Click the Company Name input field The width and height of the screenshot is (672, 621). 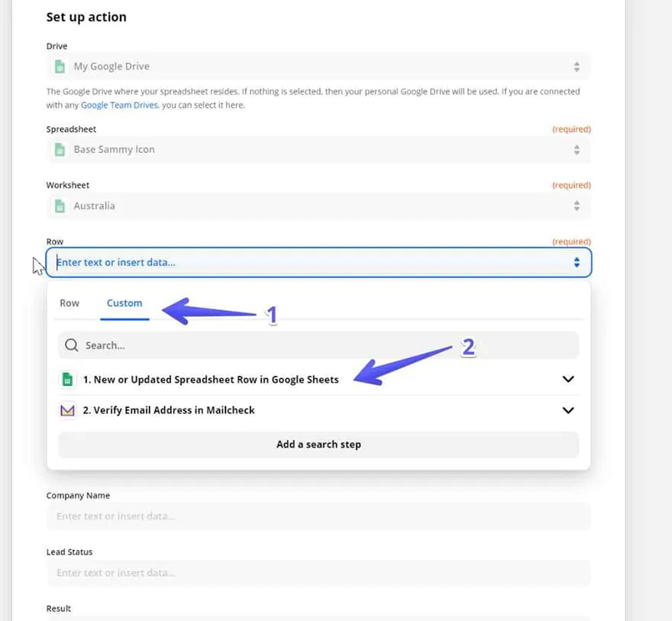[x=318, y=516]
